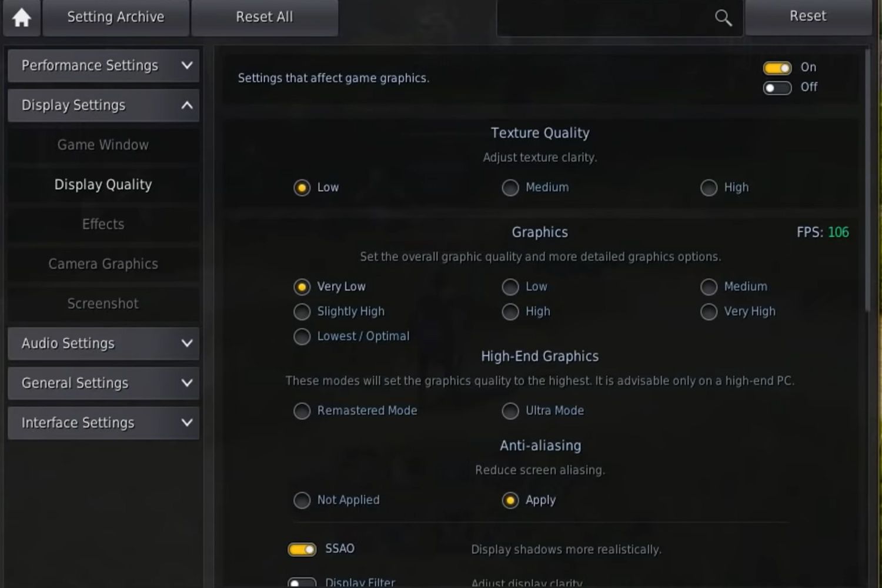
Task: Open the settings search magnifier icon
Action: (723, 18)
